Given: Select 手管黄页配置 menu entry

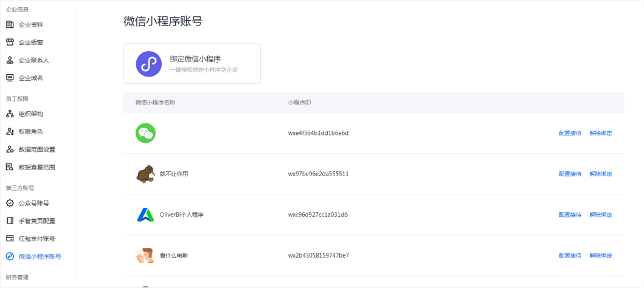Looking at the screenshot, I should (x=36, y=221).
